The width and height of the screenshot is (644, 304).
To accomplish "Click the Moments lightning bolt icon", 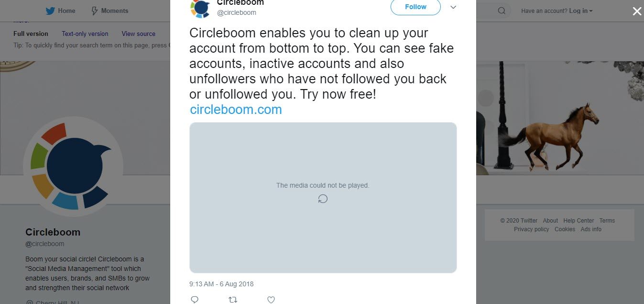I will click(95, 10).
